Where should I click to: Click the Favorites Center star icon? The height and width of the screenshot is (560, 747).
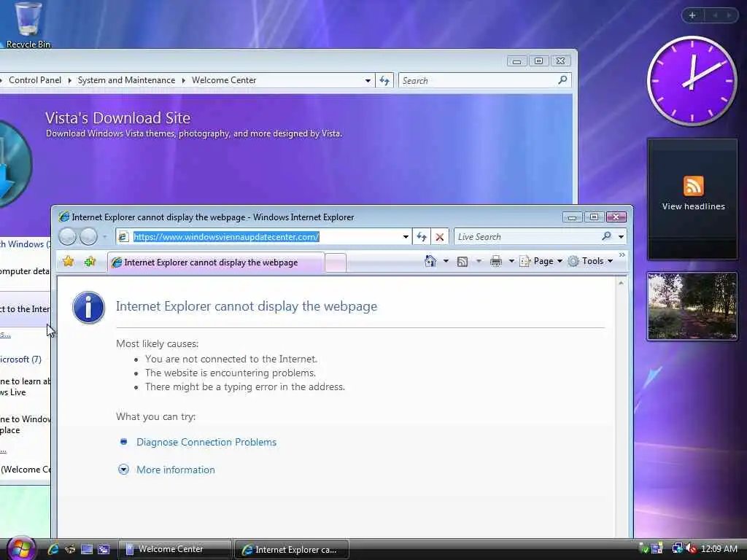click(x=68, y=261)
